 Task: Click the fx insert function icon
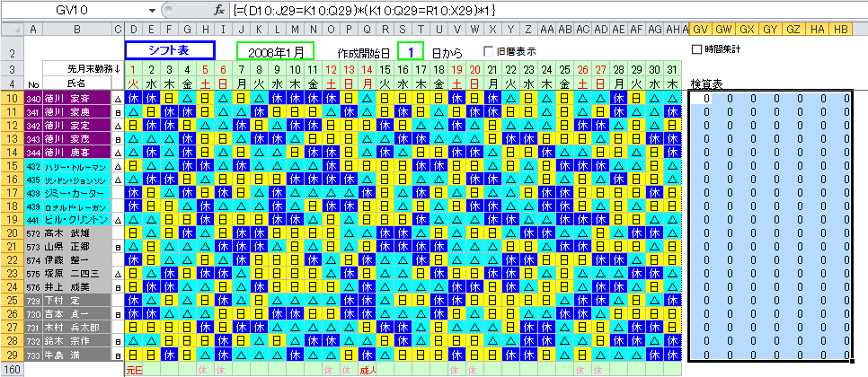pos(218,10)
